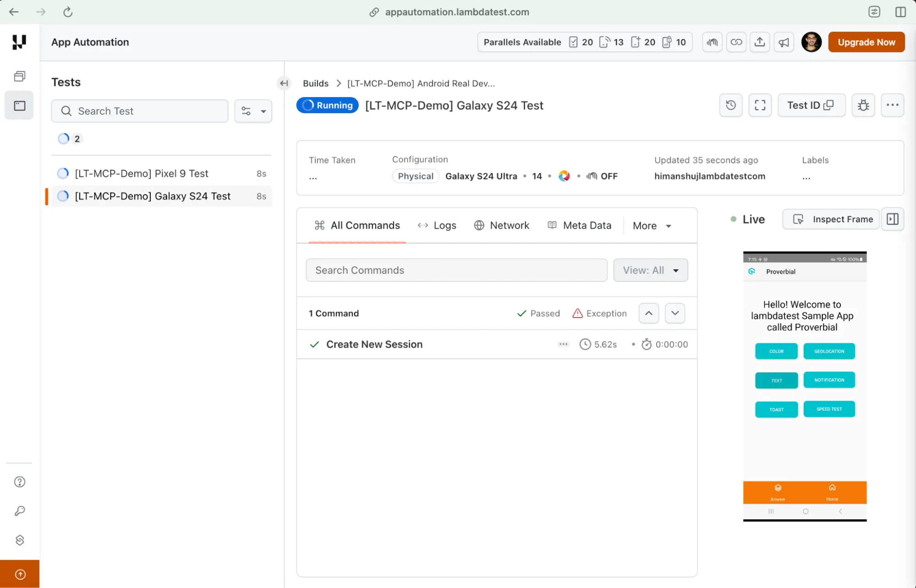The image size is (916, 588).
Task: Open the Meta Data tab
Action: point(580,225)
